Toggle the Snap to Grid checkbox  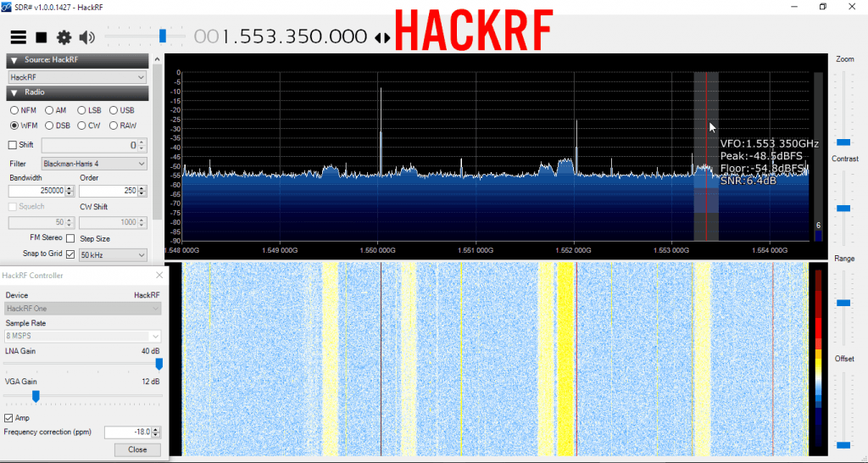point(70,254)
